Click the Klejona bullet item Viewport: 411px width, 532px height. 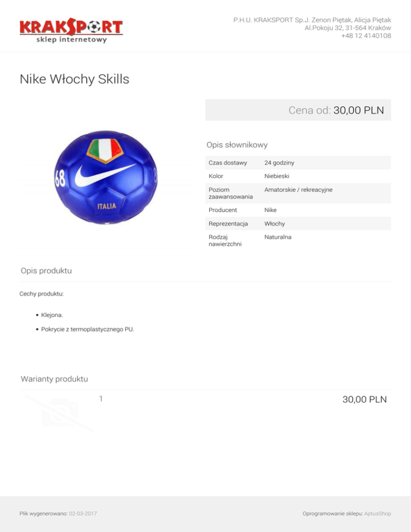[52, 315]
